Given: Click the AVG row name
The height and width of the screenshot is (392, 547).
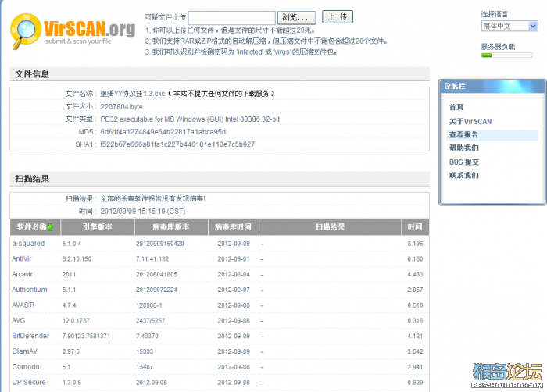Looking at the screenshot, I should click(x=19, y=320).
